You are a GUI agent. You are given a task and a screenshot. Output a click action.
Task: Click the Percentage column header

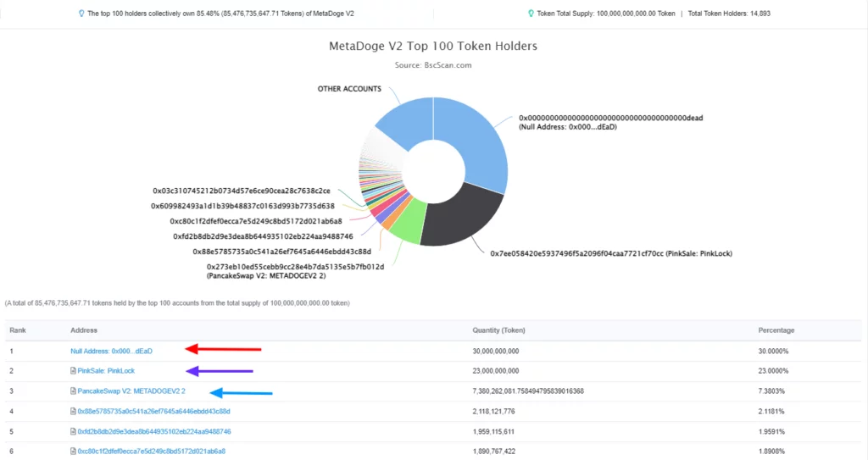click(776, 330)
